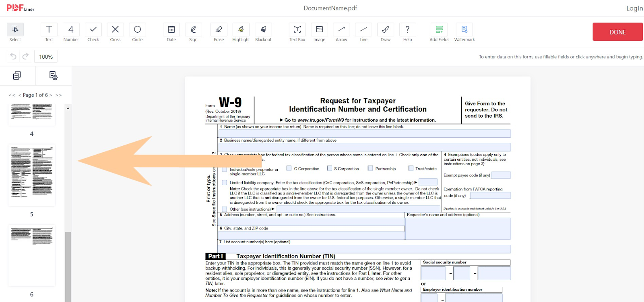644x302 pixels.
Task: Insert an Image
Action: pos(319,32)
